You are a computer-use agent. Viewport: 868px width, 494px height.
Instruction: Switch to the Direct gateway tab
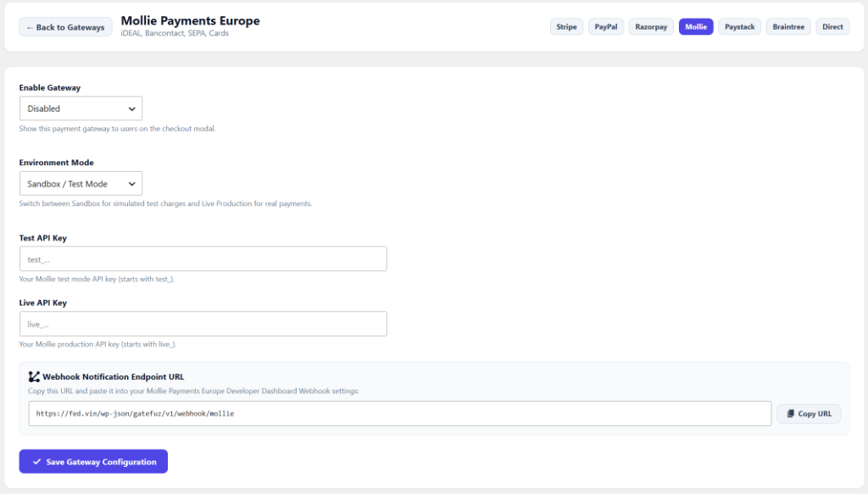pyautogui.click(x=832, y=26)
